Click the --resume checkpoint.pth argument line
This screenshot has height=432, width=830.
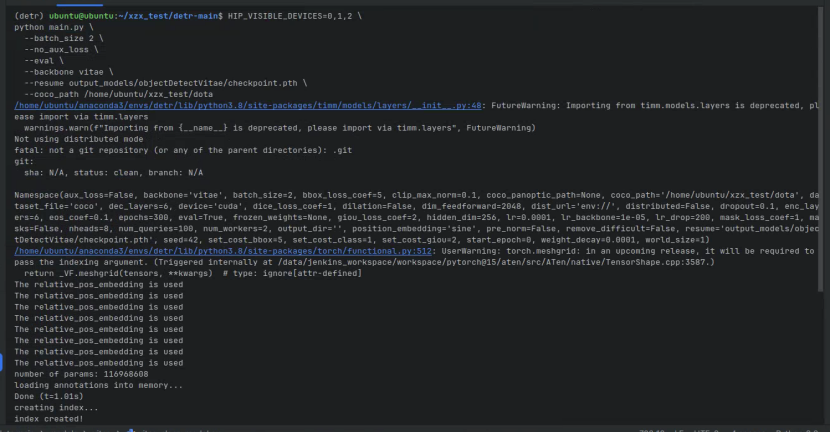pyautogui.click(x=165, y=83)
